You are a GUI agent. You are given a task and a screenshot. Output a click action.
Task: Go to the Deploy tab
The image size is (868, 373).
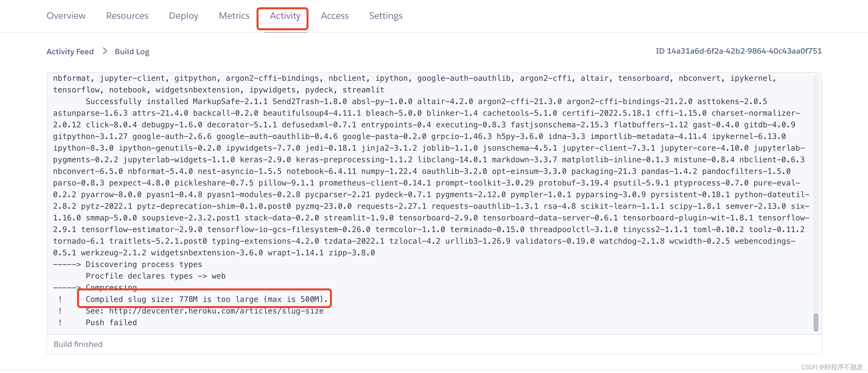pyautogui.click(x=183, y=16)
